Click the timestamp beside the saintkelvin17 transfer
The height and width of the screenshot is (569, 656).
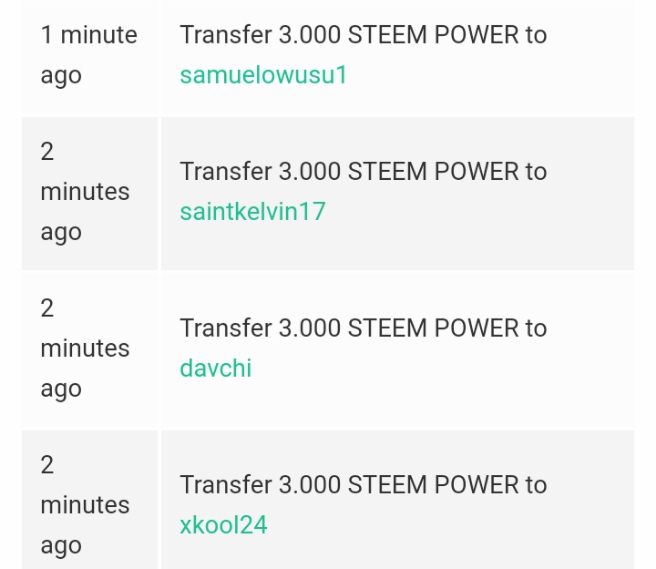tap(85, 192)
